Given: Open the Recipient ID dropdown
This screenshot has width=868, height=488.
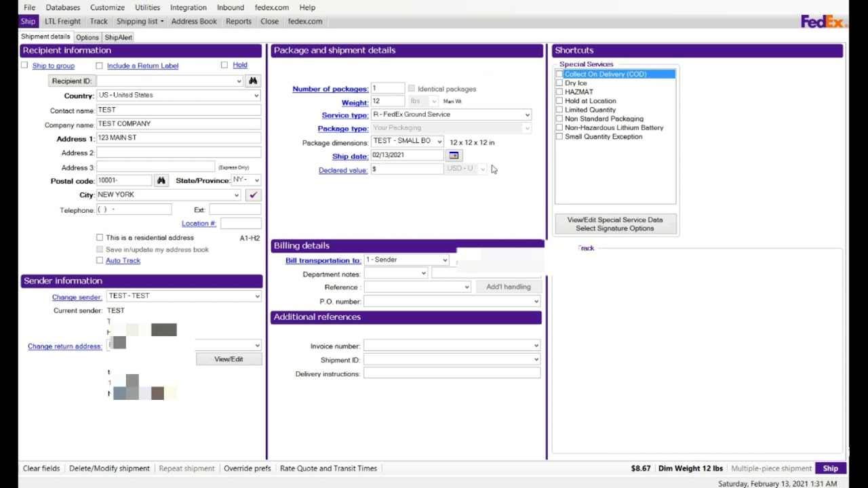Looking at the screenshot, I should click(x=239, y=81).
